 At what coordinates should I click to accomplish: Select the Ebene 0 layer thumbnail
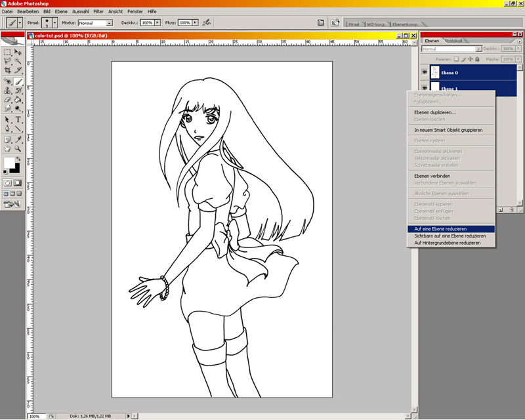[435, 72]
